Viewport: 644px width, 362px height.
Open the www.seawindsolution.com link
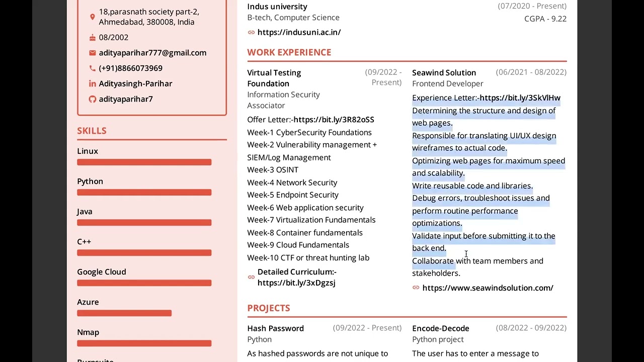[488, 288]
